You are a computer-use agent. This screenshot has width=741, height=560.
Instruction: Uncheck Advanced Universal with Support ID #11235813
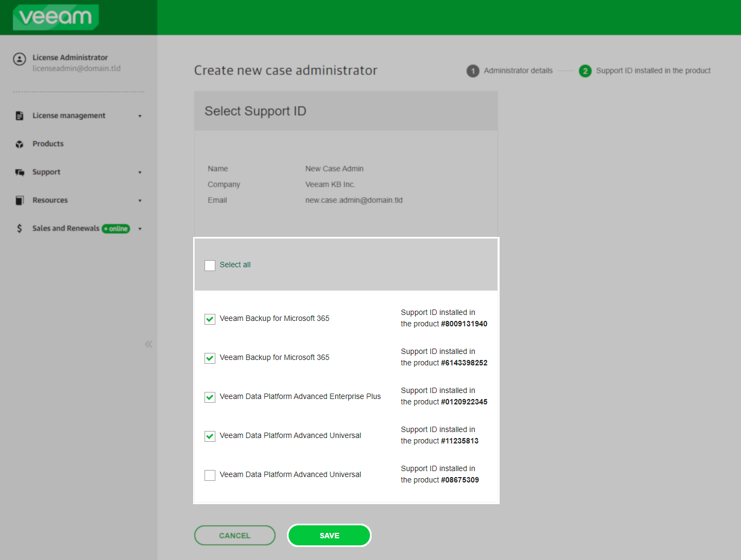tap(210, 436)
